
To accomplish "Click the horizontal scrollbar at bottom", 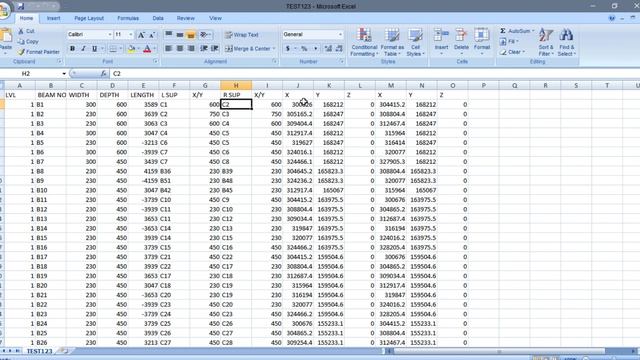I will click(498, 351).
